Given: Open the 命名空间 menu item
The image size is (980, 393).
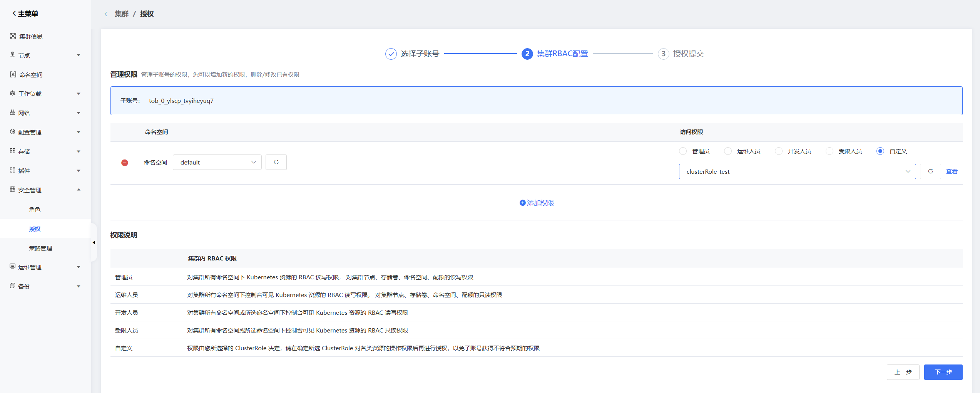Looking at the screenshot, I should click(45, 75).
